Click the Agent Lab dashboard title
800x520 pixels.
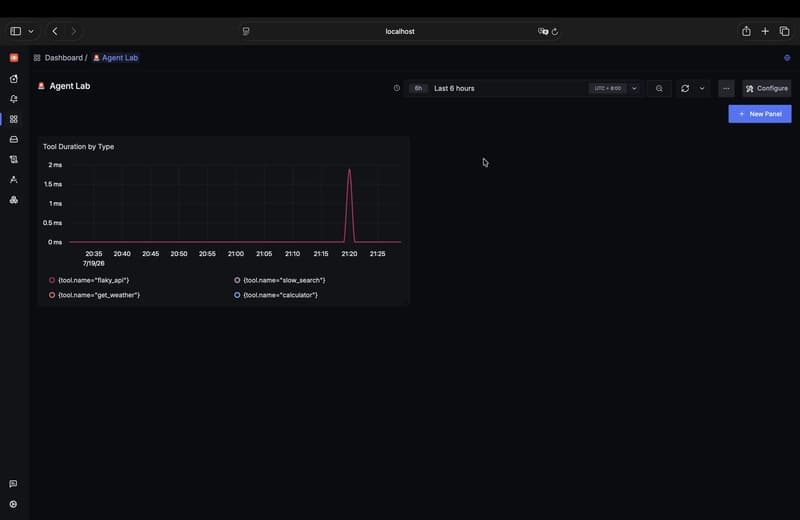click(70, 86)
